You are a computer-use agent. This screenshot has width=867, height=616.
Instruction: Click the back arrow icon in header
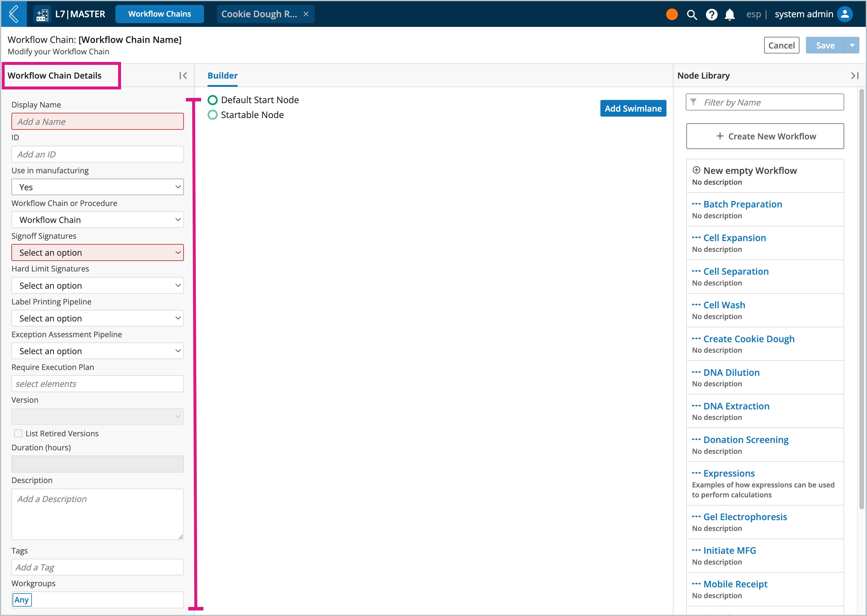point(14,14)
